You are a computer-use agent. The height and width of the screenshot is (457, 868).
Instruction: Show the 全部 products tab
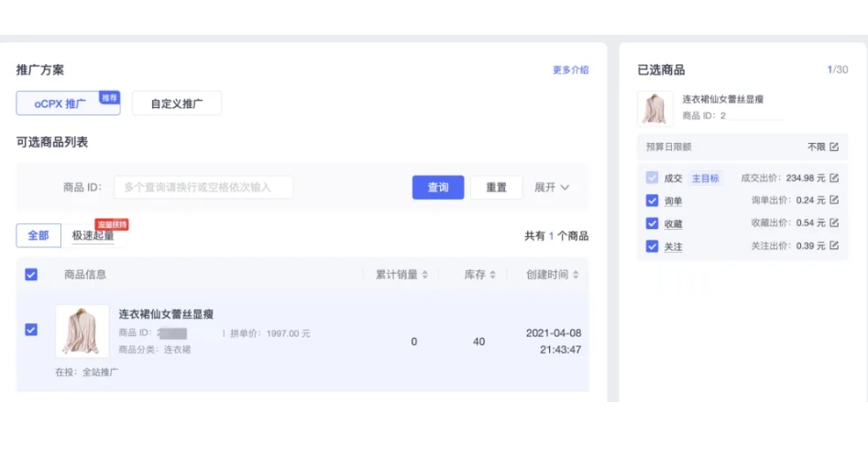(x=38, y=235)
